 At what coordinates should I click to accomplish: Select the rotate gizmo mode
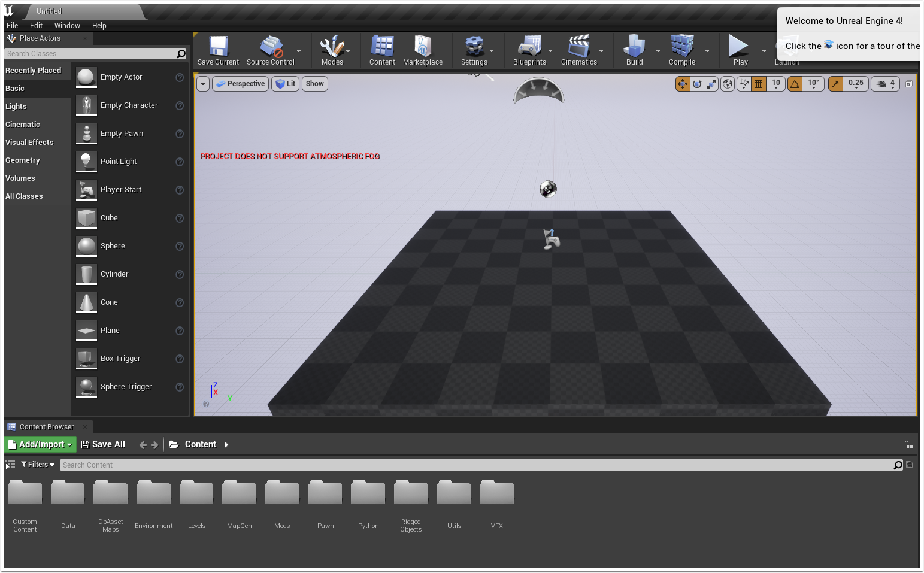[697, 84]
